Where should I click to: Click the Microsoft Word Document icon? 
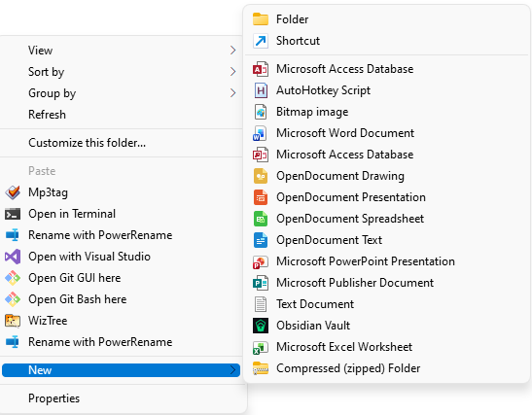click(x=261, y=133)
